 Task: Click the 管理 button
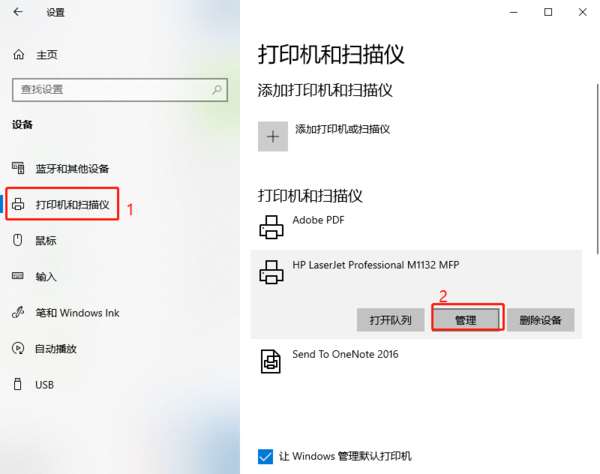coord(466,319)
